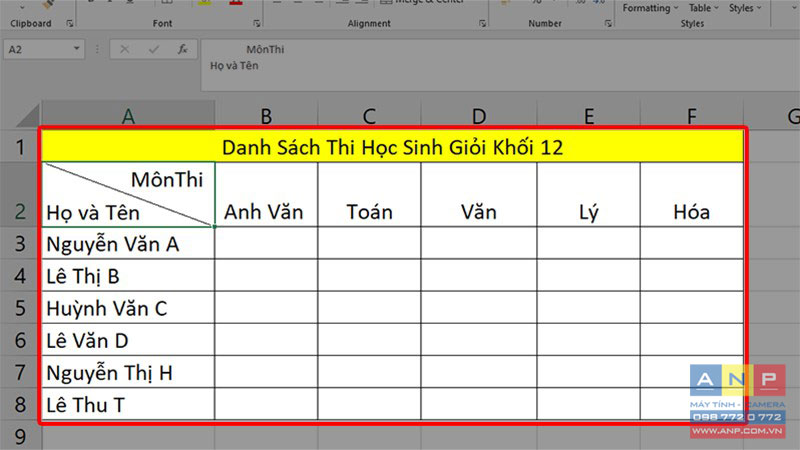Image resolution: width=800 pixels, height=450 pixels.
Task: Open the Number format dialog launcher
Action: 608,23
